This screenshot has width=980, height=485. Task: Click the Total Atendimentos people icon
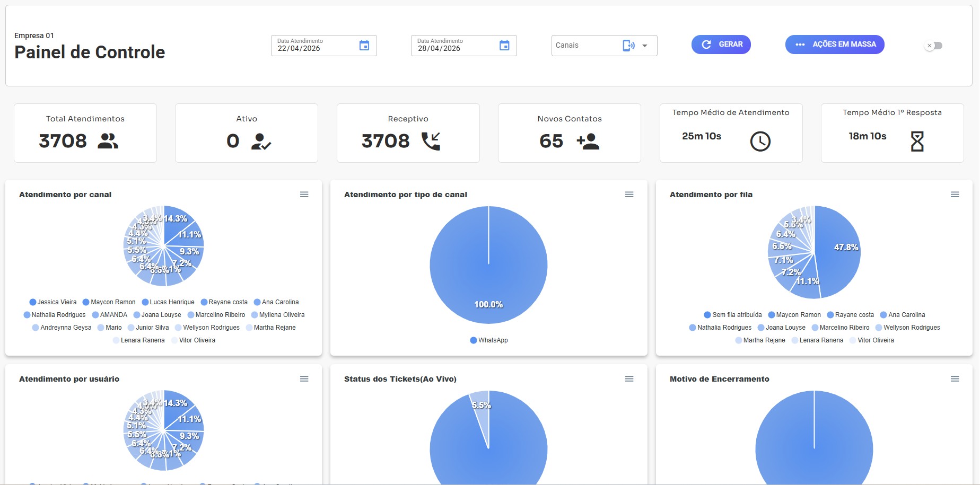click(108, 141)
